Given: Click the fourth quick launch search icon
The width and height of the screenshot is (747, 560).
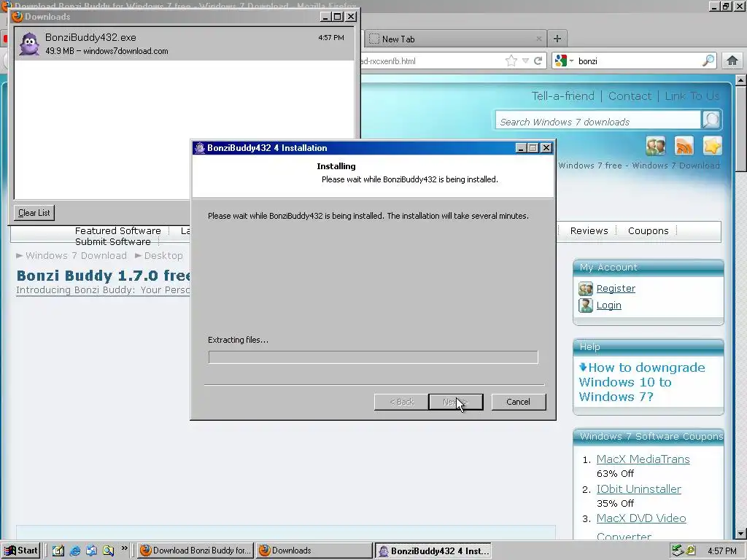Looking at the screenshot, I should [x=108, y=551].
